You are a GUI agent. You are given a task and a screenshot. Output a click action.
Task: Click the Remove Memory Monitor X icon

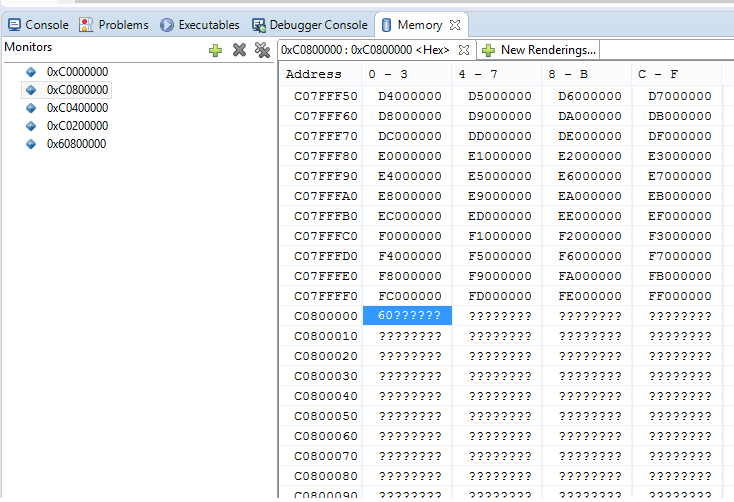[x=239, y=50]
